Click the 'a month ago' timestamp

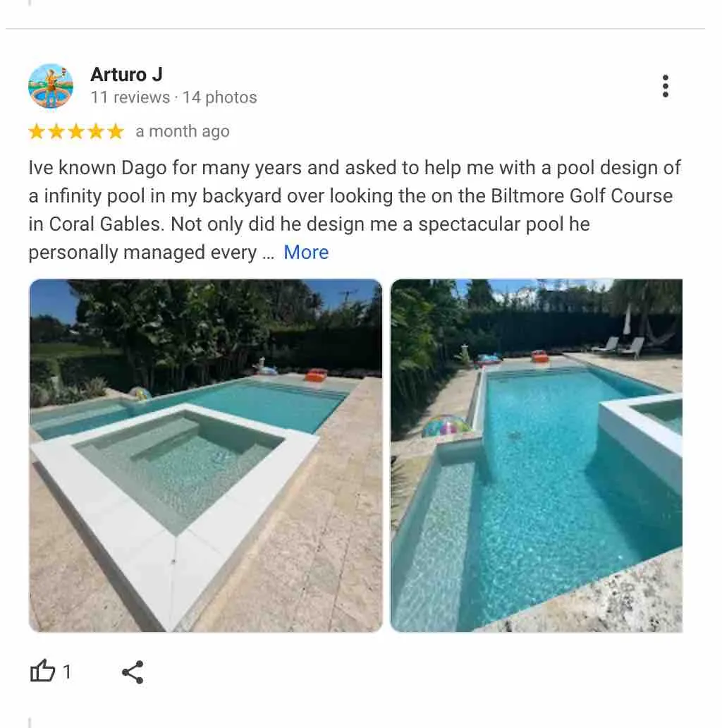[x=183, y=131]
